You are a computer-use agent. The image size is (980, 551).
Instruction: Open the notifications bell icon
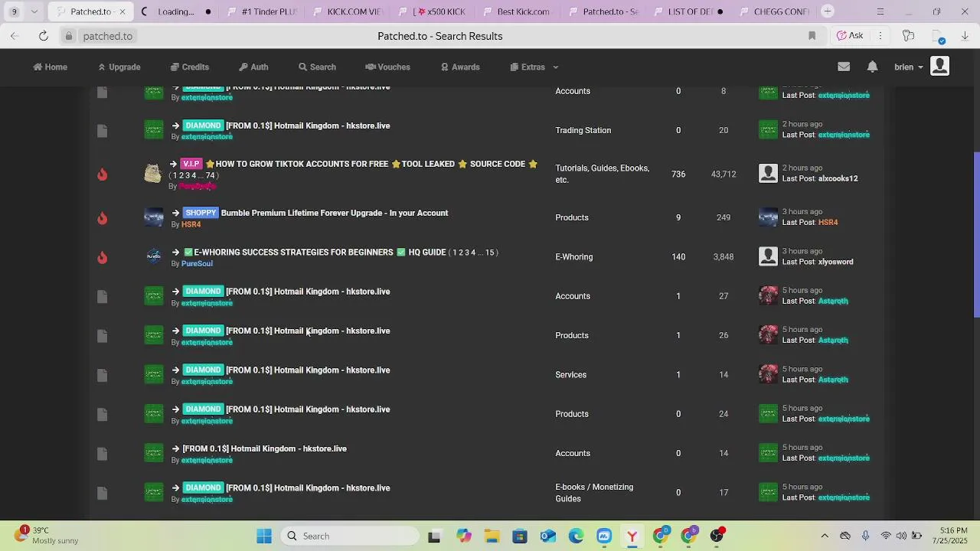click(x=872, y=67)
